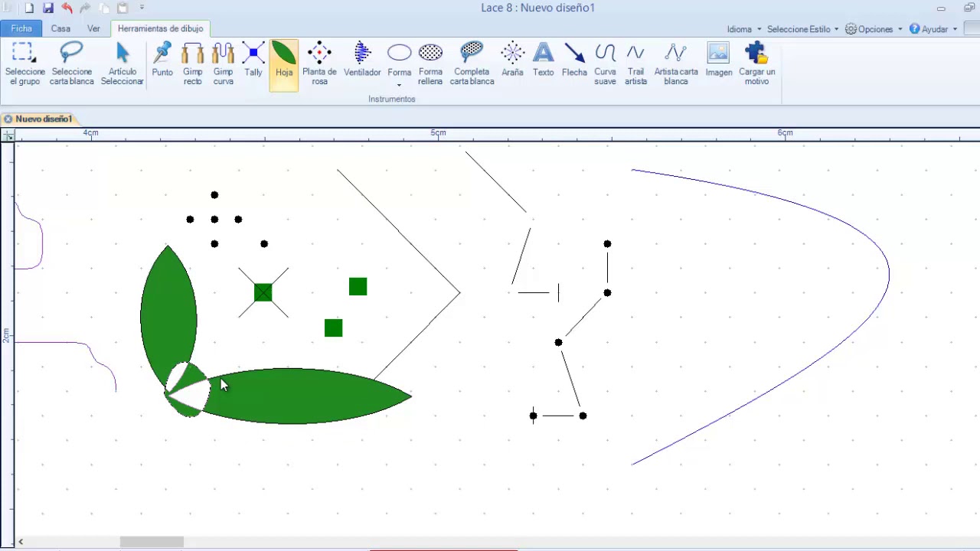Select the Artista carta blanca tool
Screen dimensions: 980x551
676,64
